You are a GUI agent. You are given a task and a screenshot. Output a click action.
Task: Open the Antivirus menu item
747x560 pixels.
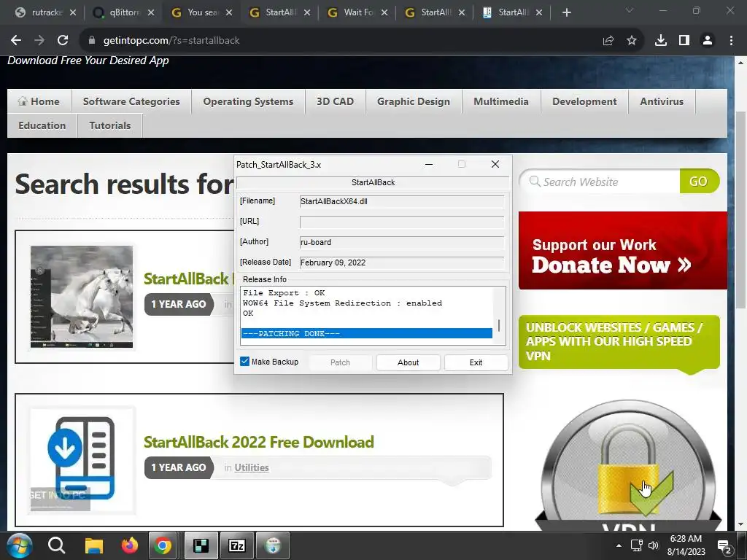pos(662,101)
